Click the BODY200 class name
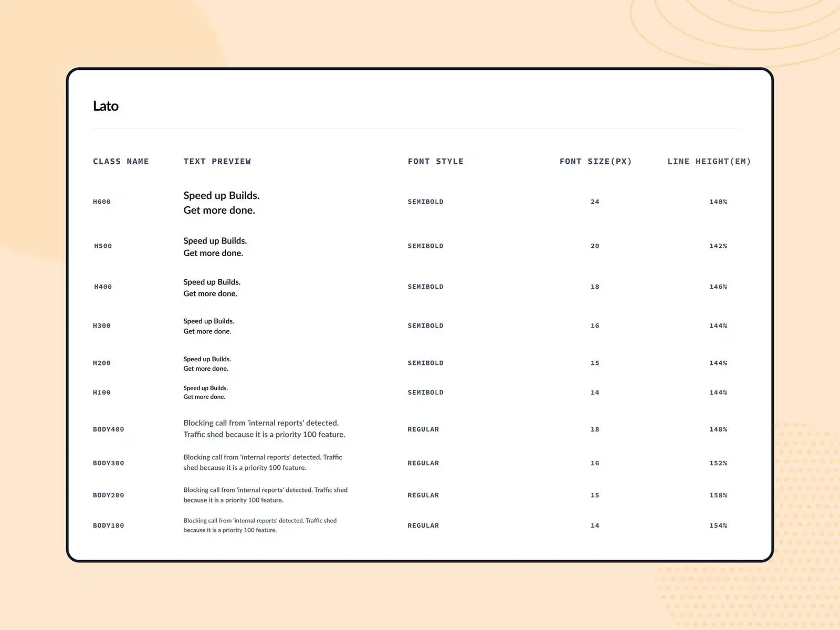Screen dimensions: 840x630 click(x=109, y=495)
